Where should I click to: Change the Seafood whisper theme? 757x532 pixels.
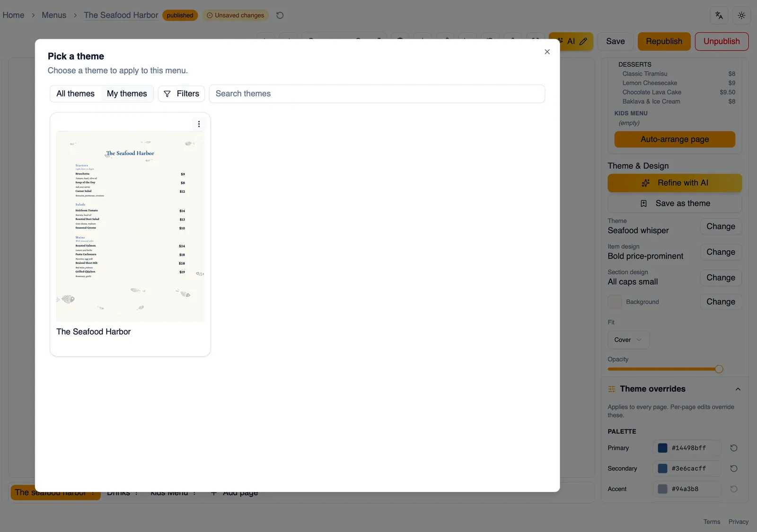pyautogui.click(x=721, y=227)
